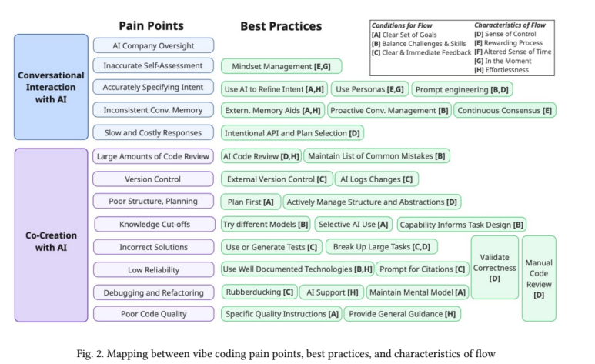This screenshot has height=364, width=595.
Task: Select the Extern. Memory Aids box
Action: point(272,110)
